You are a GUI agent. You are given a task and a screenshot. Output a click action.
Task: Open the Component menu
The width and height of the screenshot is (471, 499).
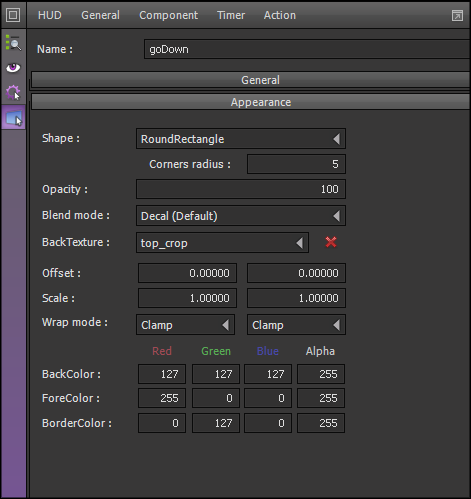(168, 15)
